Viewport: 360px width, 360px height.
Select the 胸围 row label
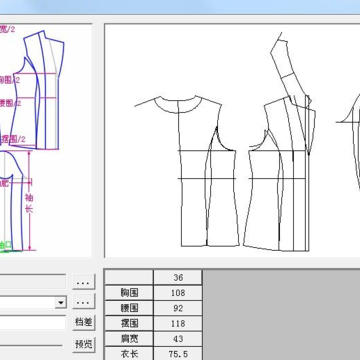coord(129,293)
